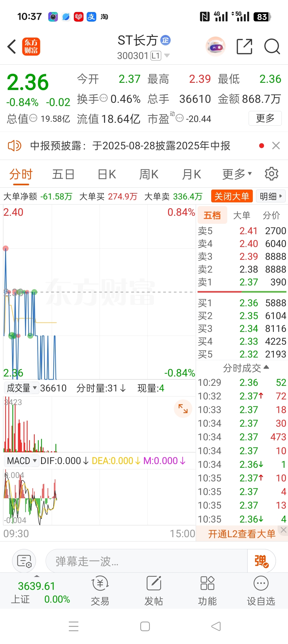Select 卖5 row at 2.41

click(242, 231)
